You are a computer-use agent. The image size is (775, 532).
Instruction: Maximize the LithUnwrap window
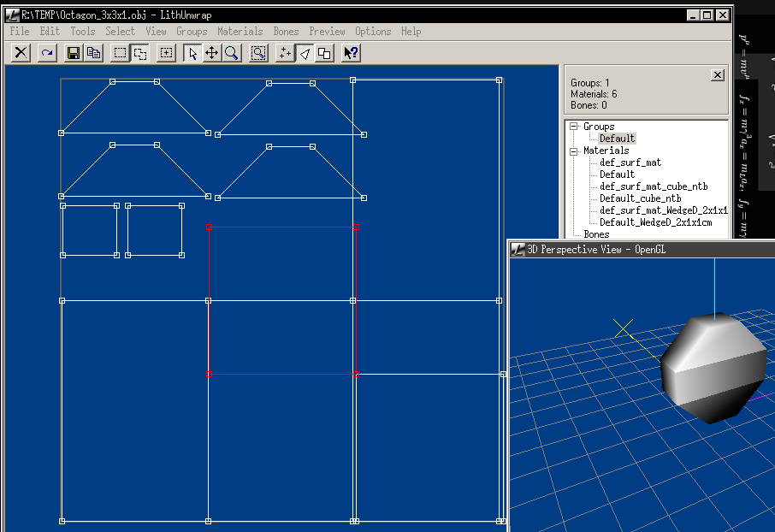(x=707, y=15)
